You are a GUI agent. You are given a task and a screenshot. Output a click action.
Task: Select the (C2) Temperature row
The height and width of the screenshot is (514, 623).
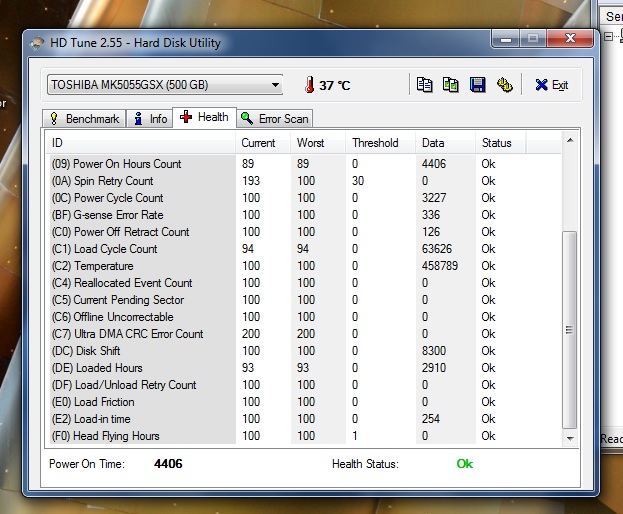coord(304,266)
